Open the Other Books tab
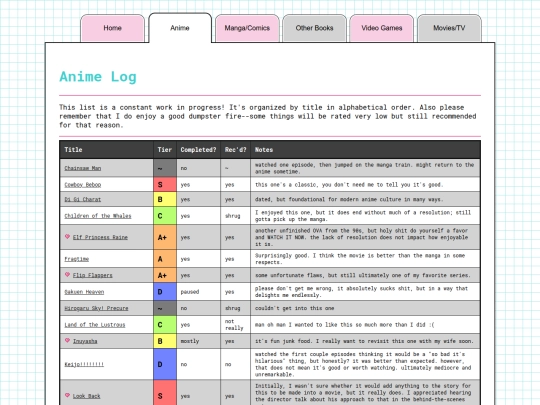 click(314, 28)
